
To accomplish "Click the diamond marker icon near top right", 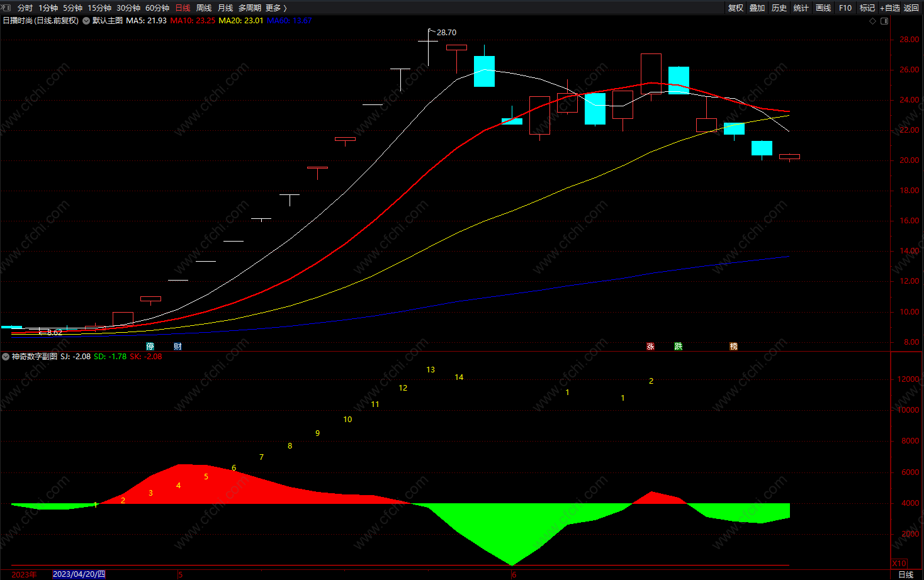I will coord(872,21).
